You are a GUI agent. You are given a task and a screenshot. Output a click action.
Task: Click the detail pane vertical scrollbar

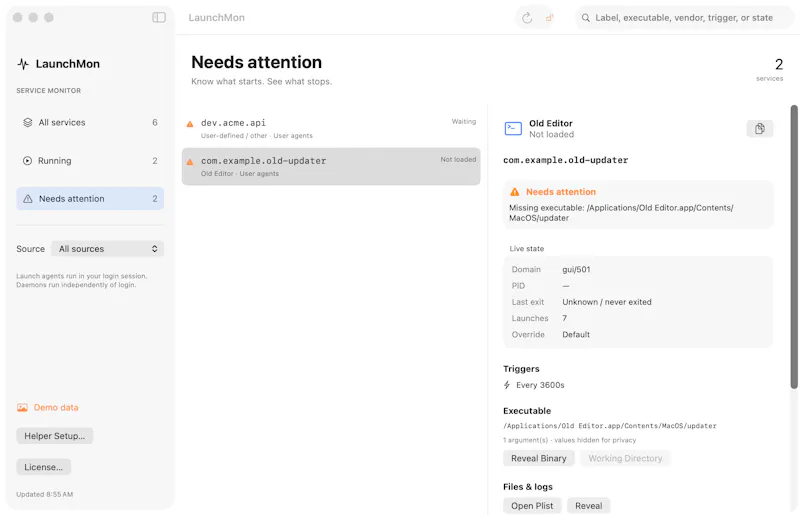[x=794, y=247]
